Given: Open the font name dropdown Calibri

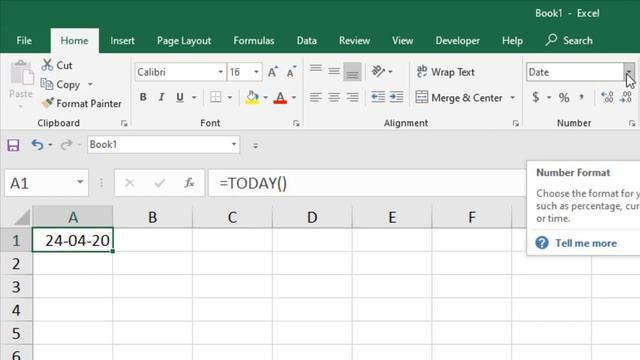Looking at the screenshot, I should 220,72.
